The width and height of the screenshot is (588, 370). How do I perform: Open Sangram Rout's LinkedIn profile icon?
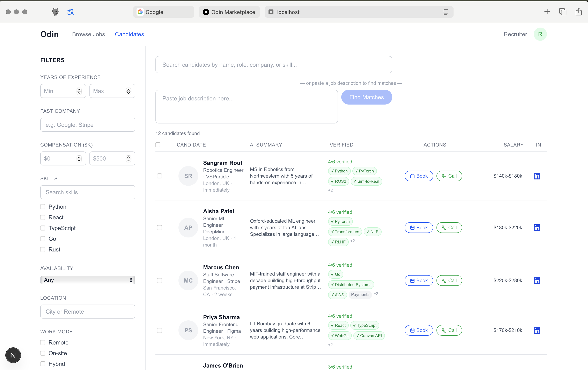tap(537, 176)
